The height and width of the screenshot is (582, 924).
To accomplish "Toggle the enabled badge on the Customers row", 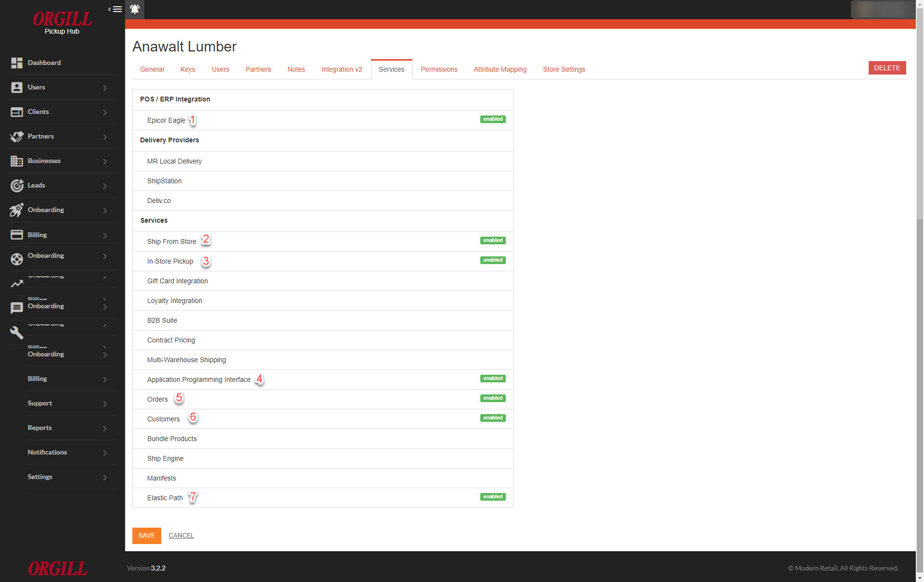I will 493,418.
